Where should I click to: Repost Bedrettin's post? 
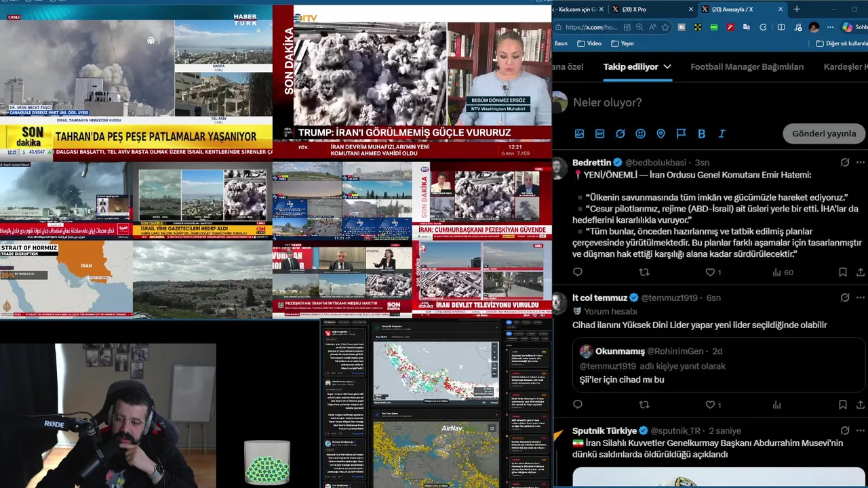pos(644,272)
